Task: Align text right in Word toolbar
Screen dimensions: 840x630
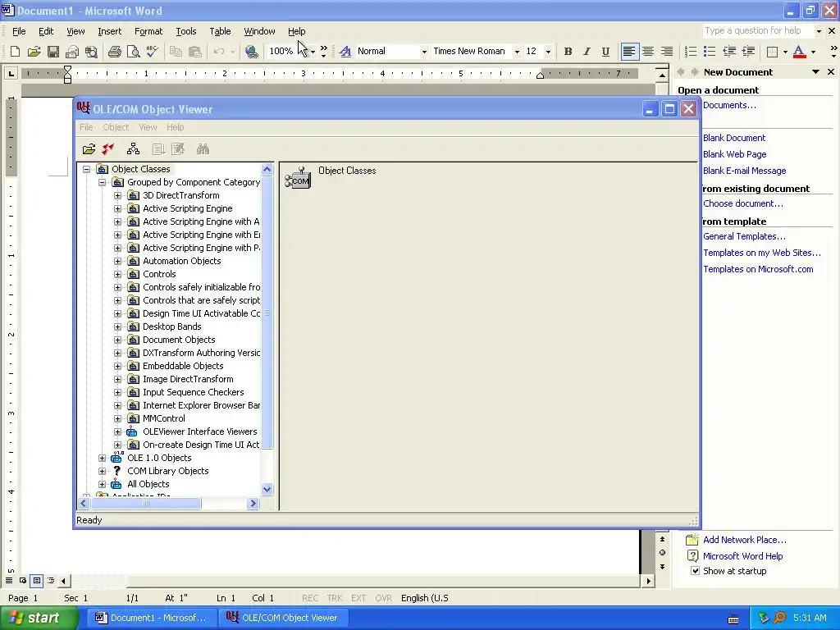Action: point(667,52)
